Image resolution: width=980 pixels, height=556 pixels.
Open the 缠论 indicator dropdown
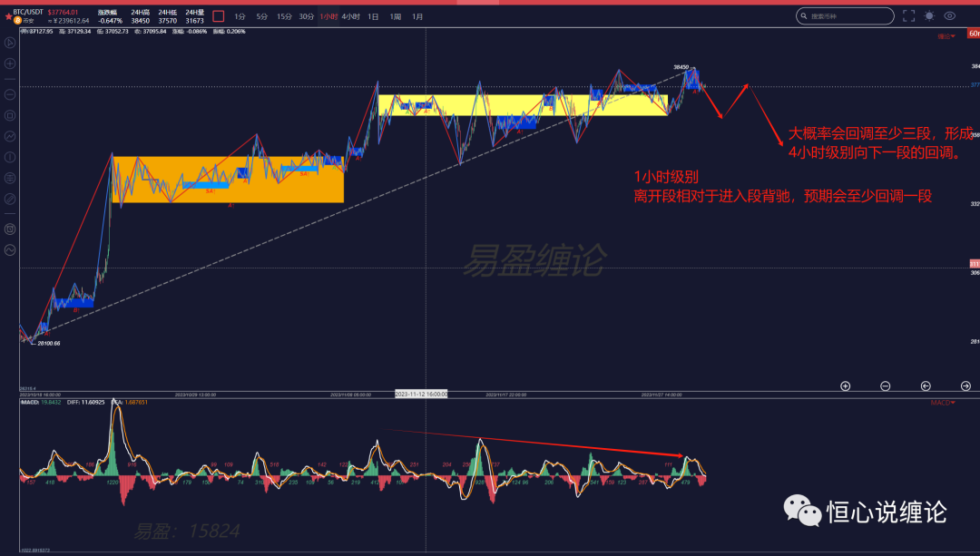point(946,36)
